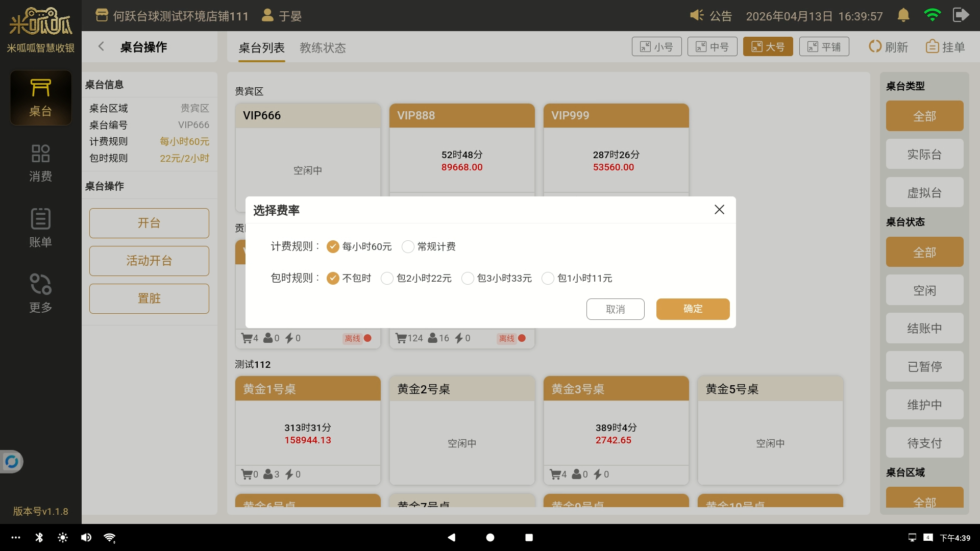Select 常规计费 billing rule
980x551 pixels.
[408, 247]
